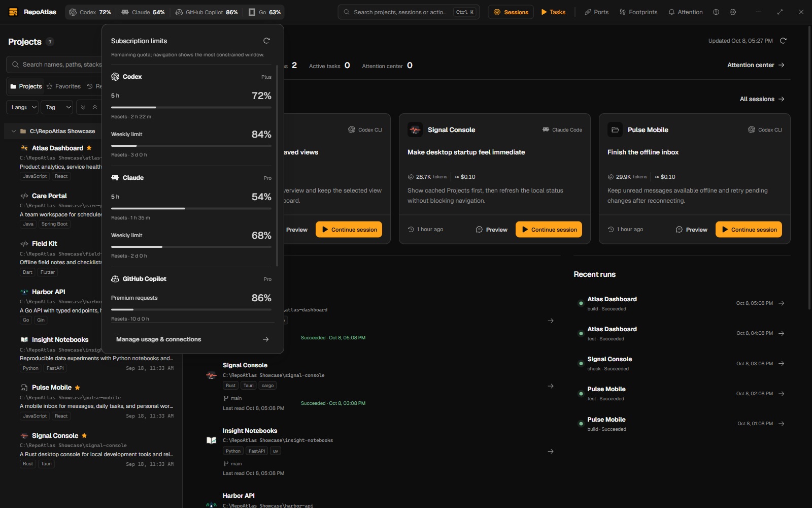Click the RepoAtlas logo icon
Screen dimensions: 812x508
coord(13,12)
